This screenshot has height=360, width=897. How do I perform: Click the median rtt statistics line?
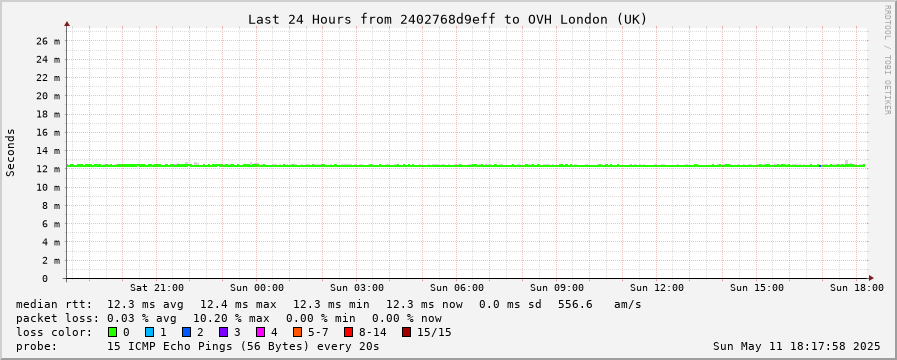tap(328, 304)
